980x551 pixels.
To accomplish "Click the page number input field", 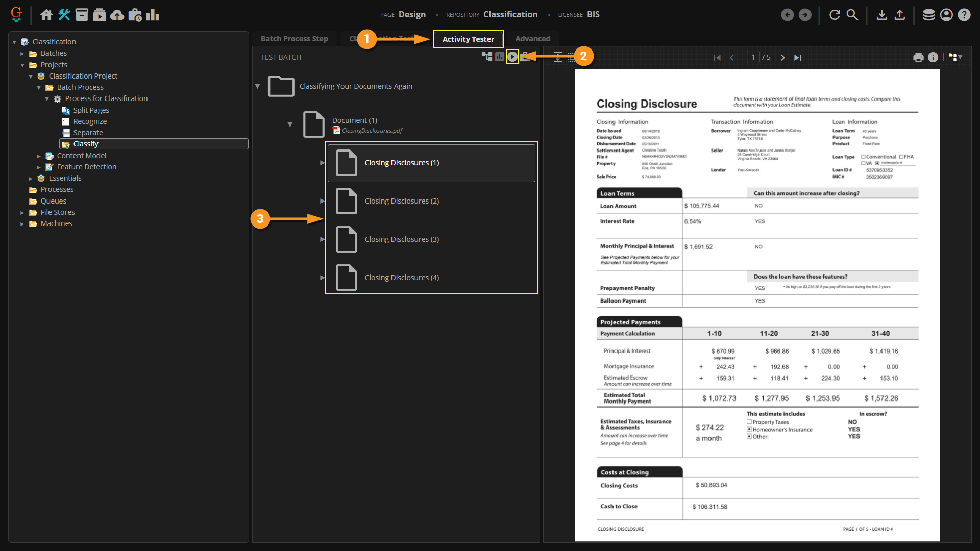I will (753, 57).
